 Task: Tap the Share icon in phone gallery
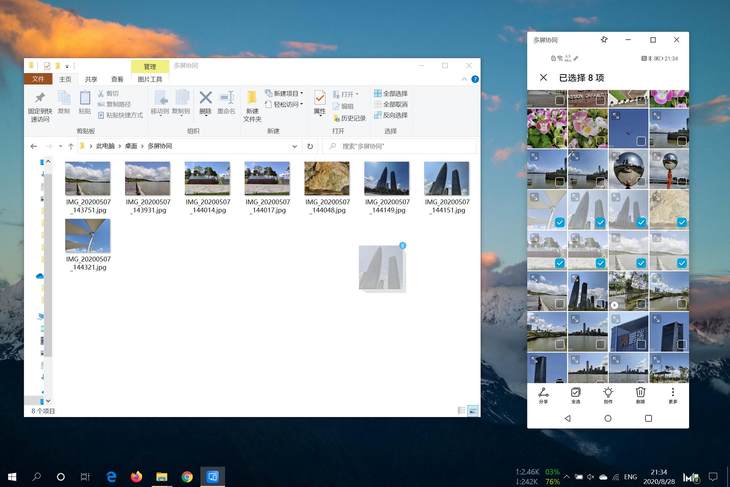point(543,393)
